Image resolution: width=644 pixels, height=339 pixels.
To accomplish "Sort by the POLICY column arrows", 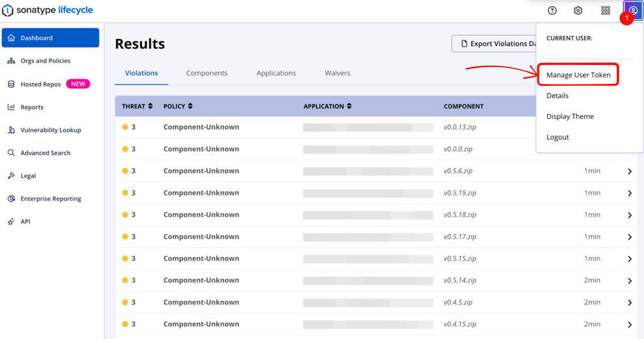I will tap(190, 106).
